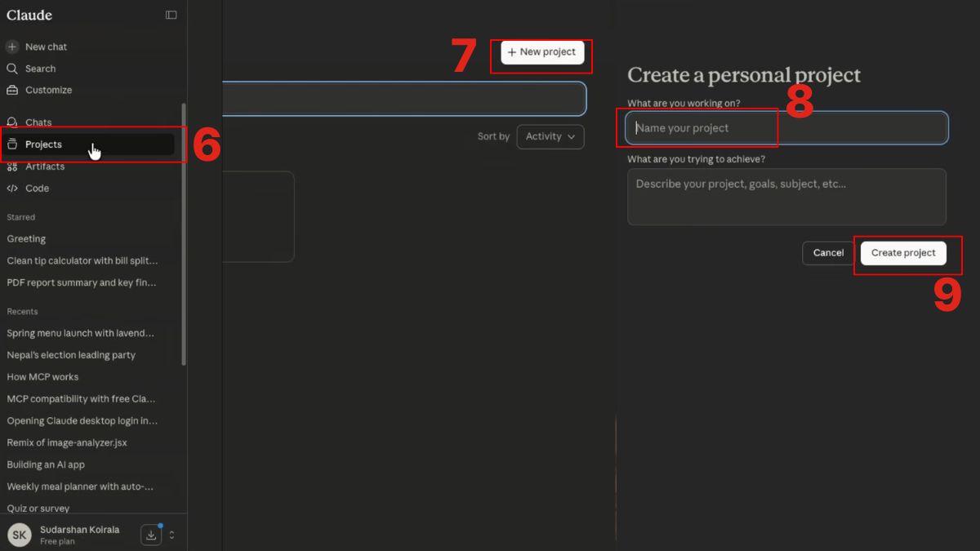Click the New project button
This screenshot has width=980, height=551.
[542, 52]
